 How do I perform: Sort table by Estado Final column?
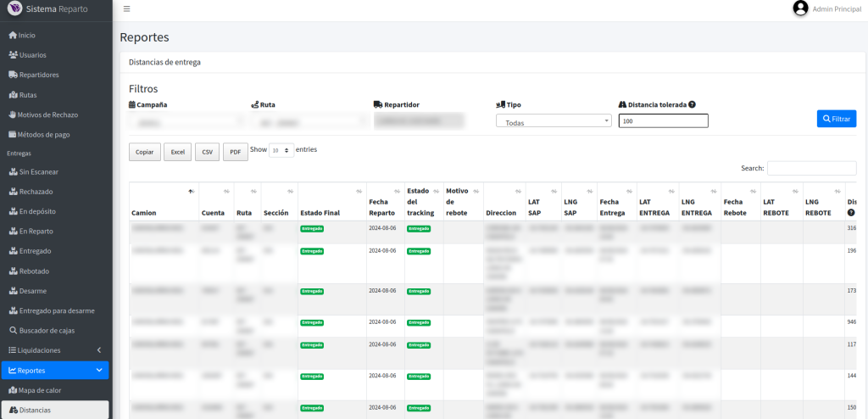(332, 202)
